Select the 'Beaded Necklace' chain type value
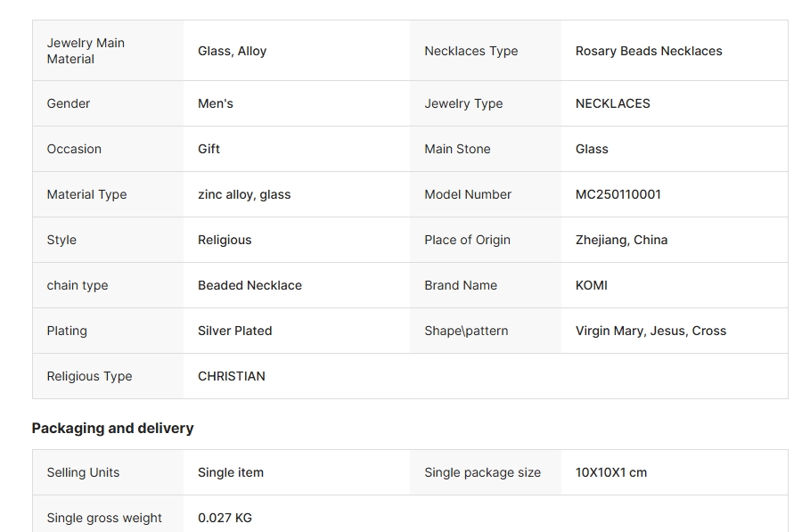 [250, 285]
